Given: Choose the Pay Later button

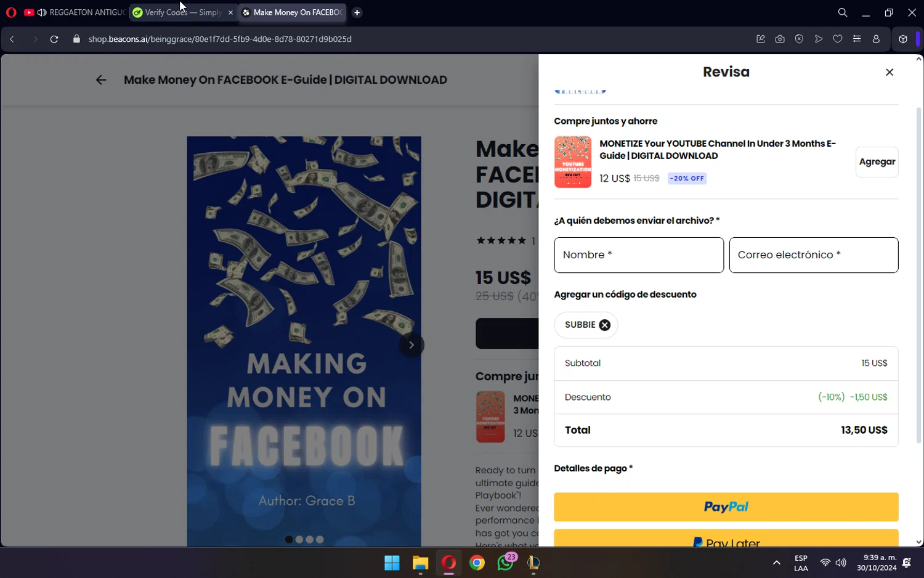Looking at the screenshot, I should (x=726, y=538).
